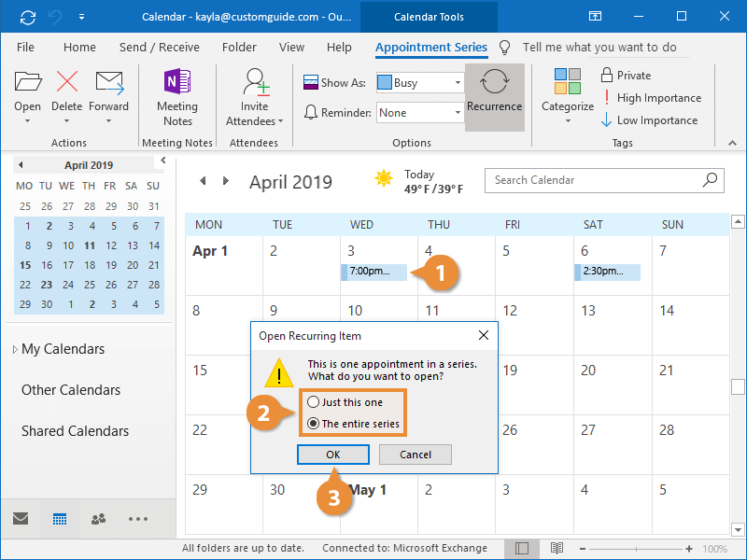Expand the My Calendars group
The width and height of the screenshot is (747, 560).
(x=15, y=349)
